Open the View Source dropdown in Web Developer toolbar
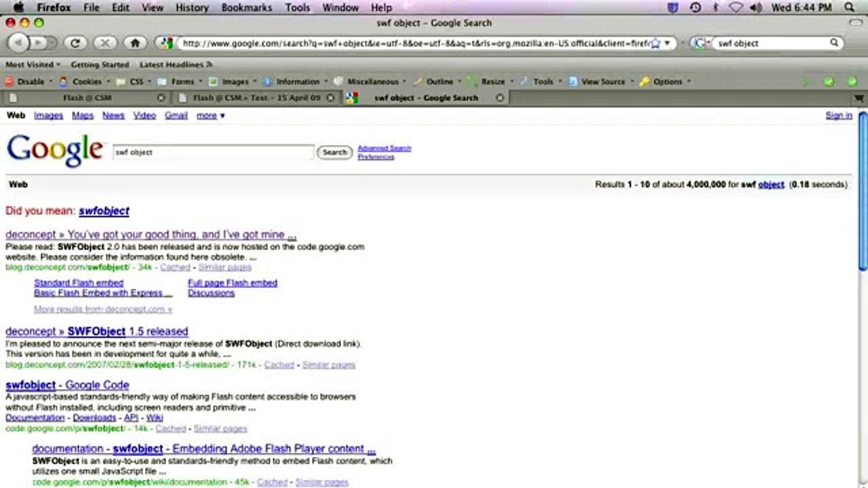 tap(600, 81)
